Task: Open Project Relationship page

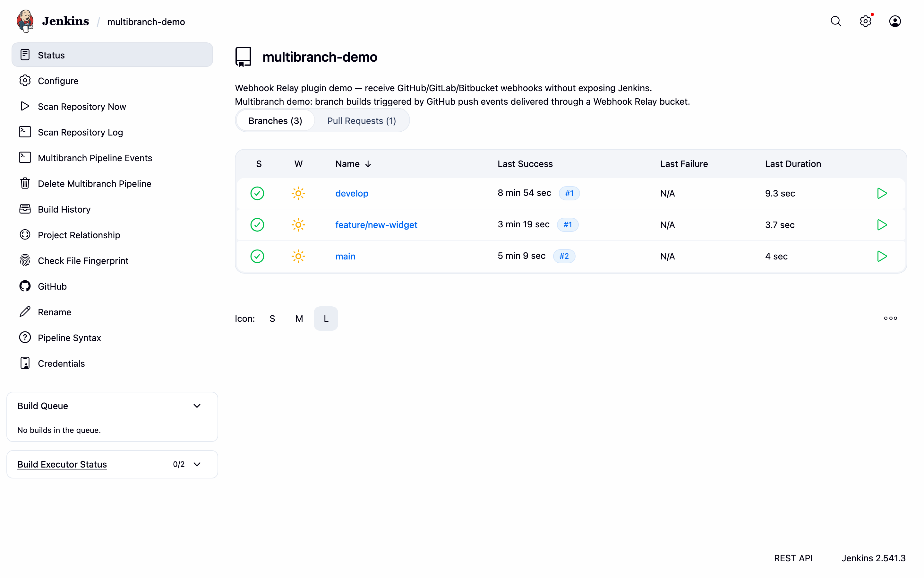Action: [x=112, y=235]
